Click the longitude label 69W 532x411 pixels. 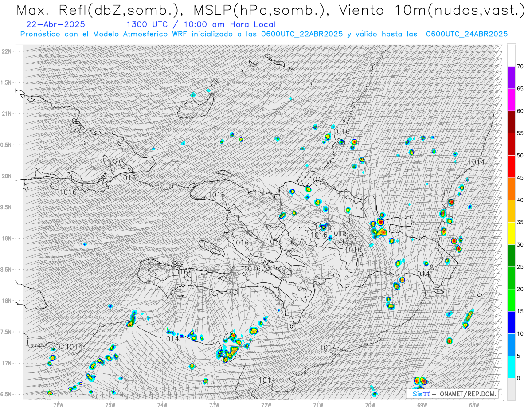click(422, 405)
